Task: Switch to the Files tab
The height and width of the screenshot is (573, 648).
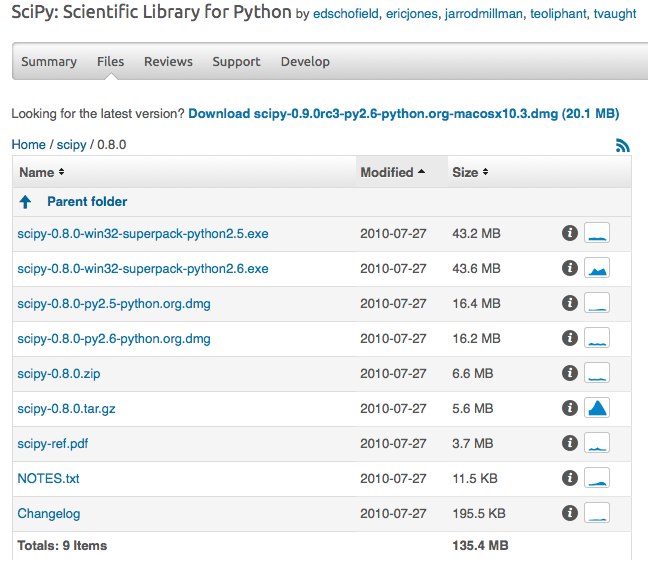Action: [110, 62]
